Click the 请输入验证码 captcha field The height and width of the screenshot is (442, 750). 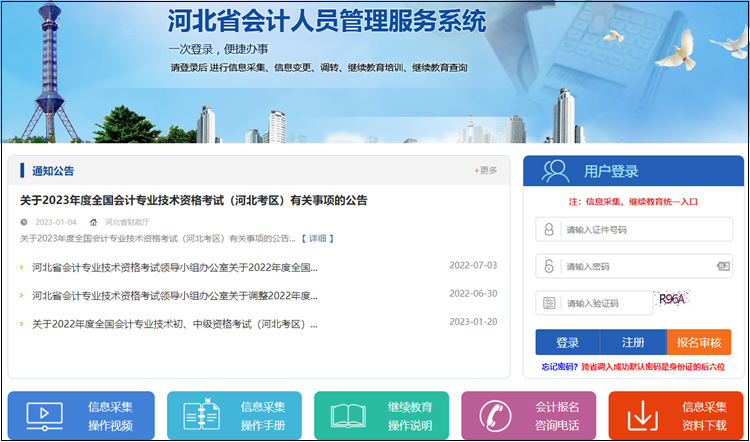[x=594, y=303]
